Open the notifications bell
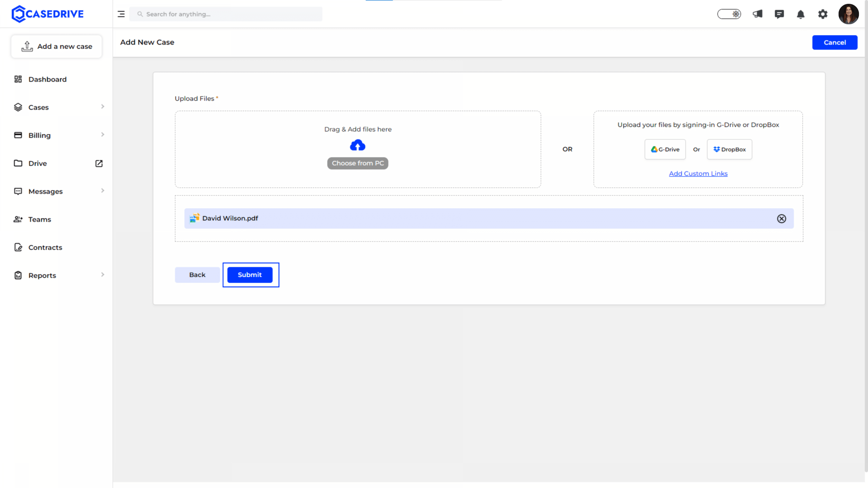Screen dimensions: 868x488 pyautogui.click(x=800, y=14)
